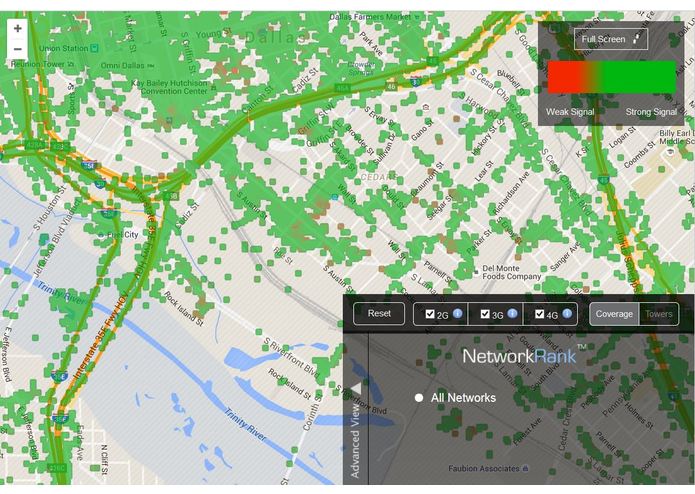This screenshot has width=695, height=494.
Task: Open Full Screen map view
Action: [611, 39]
